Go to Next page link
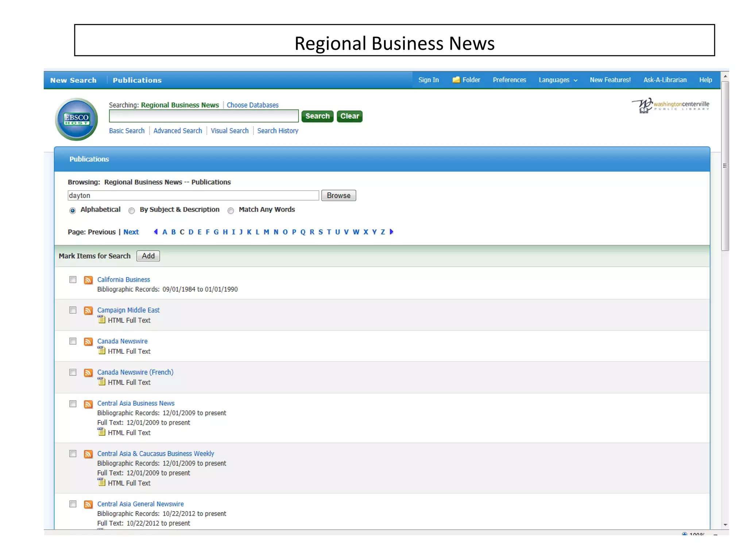Screen dimensions: 747x560 point(131,232)
